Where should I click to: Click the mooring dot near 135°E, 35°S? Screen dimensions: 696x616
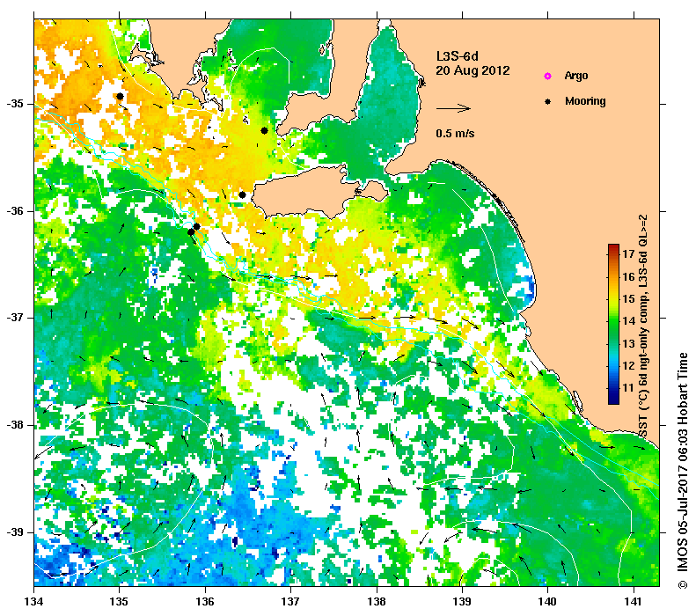pyautogui.click(x=120, y=96)
